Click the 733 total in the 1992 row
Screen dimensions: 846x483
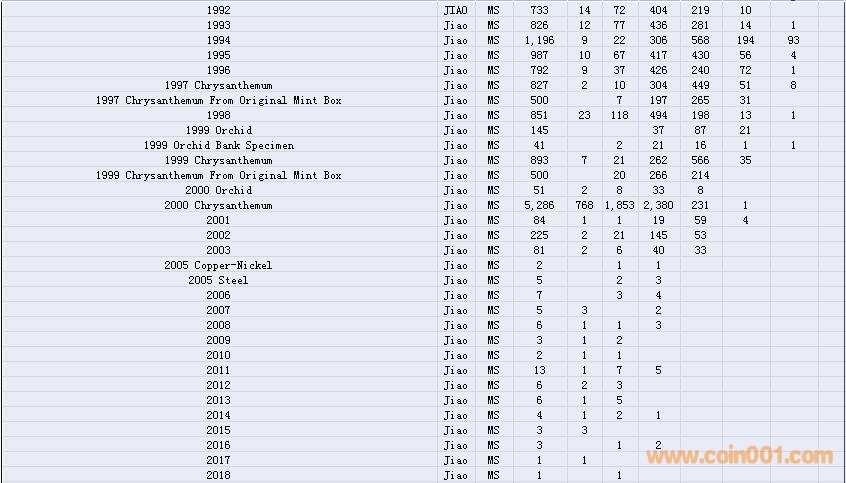[x=539, y=10]
